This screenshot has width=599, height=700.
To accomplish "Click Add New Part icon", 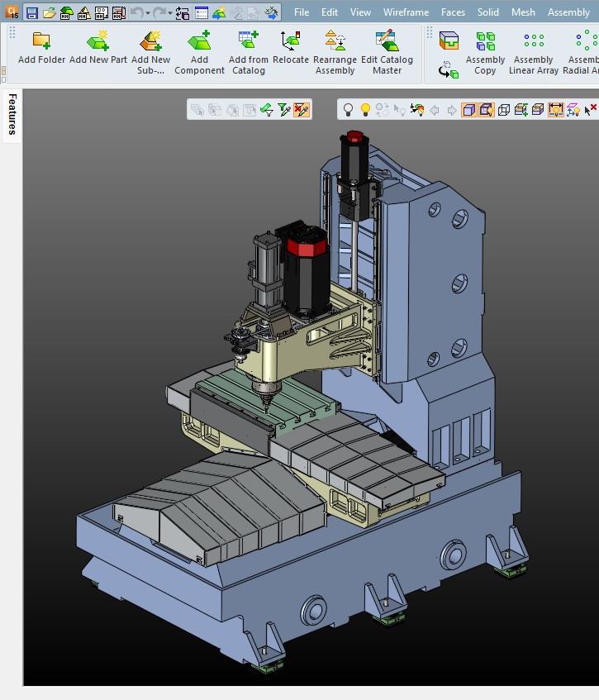I will pyautogui.click(x=98, y=41).
